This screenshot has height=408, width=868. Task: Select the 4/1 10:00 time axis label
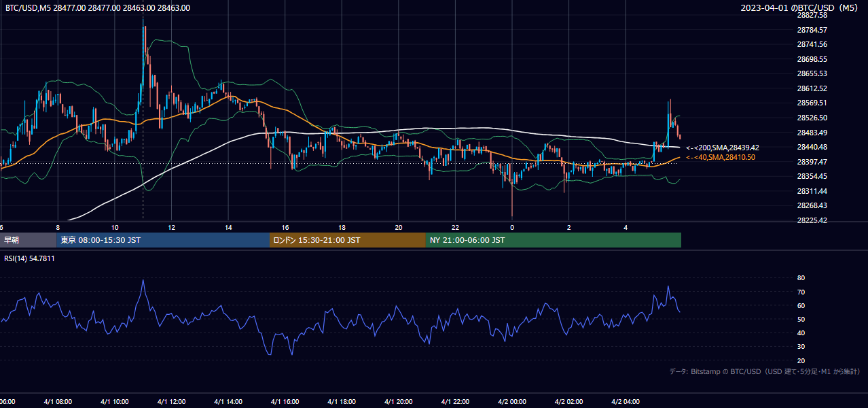pyautogui.click(x=114, y=402)
